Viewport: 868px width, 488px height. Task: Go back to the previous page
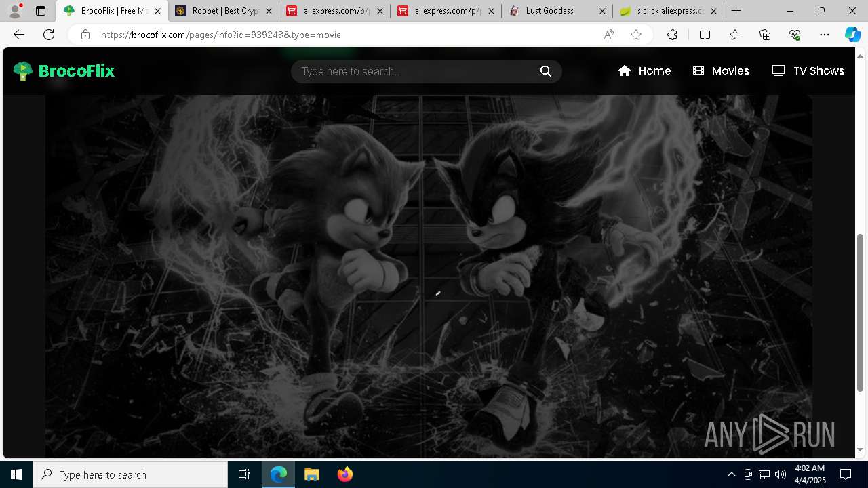point(19,35)
